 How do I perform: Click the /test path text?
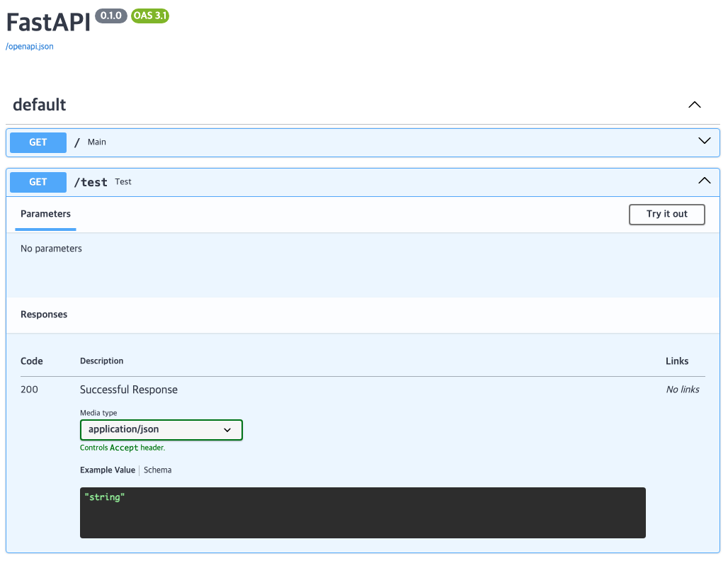coord(91,182)
